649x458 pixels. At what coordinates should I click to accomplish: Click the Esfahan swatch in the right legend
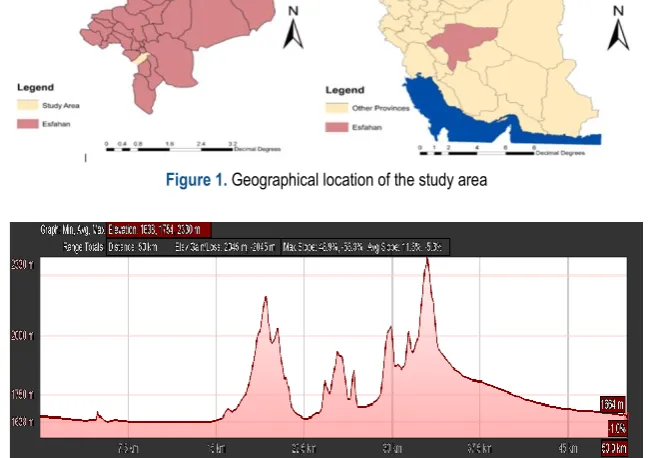pyautogui.click(x=337, y=127)
